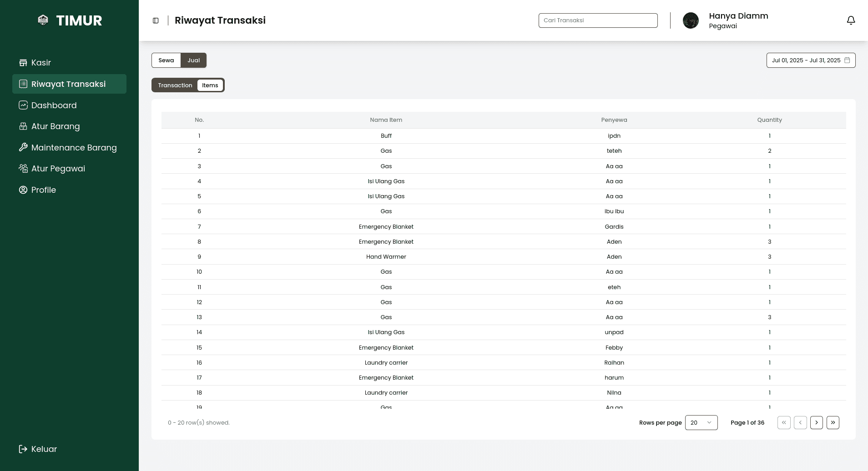
Task: Open Maintenance Barang page
Action: pyautogui.click(x=74, y=148)
